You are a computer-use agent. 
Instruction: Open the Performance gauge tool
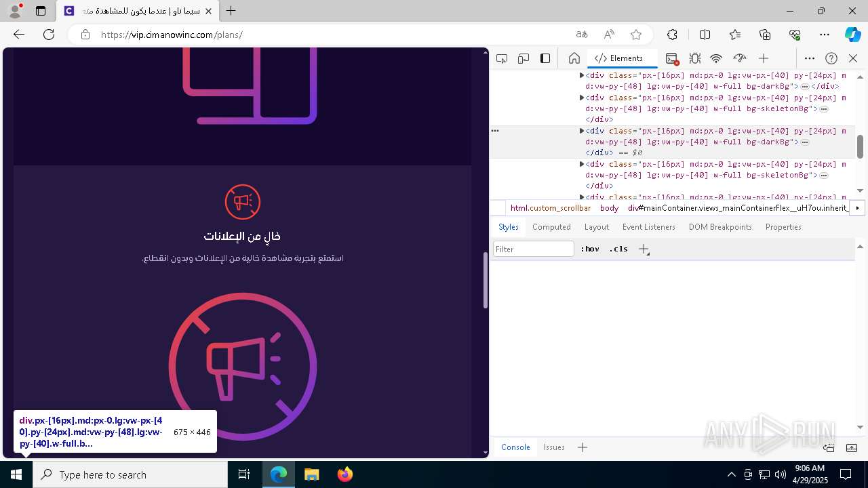coord(740,58)
